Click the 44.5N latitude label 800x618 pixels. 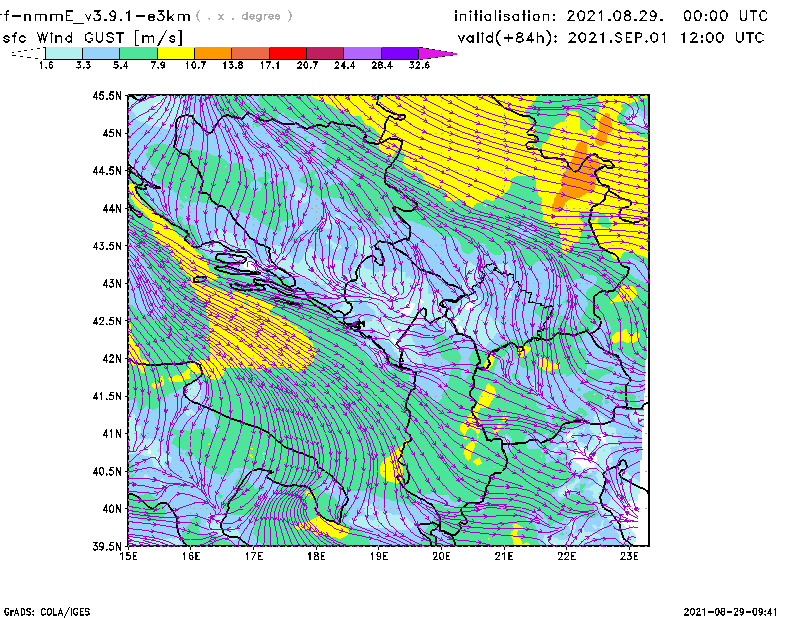(108, 171)
